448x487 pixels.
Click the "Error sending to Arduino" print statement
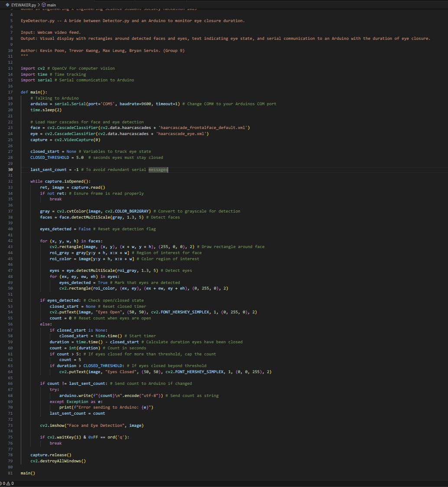pyautogui.click(x=106, y=407)
